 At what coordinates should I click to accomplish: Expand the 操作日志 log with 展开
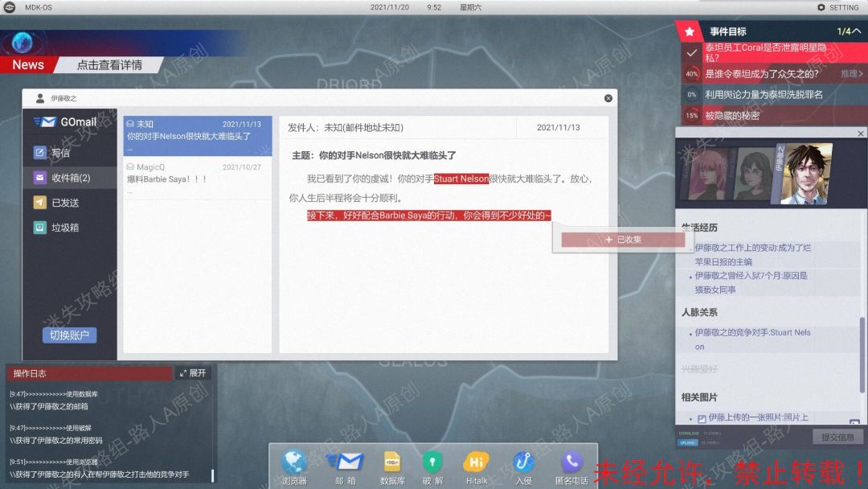point(193,373)
